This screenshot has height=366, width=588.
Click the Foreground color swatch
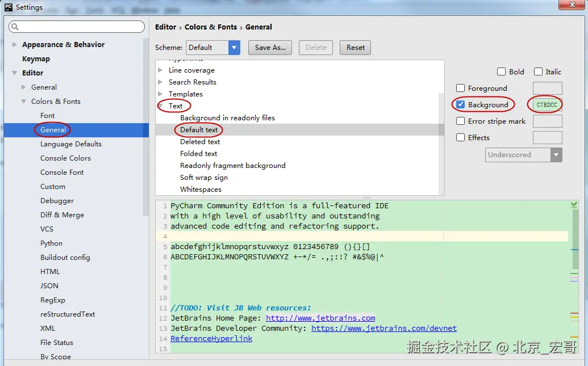[x=547, y=88]
